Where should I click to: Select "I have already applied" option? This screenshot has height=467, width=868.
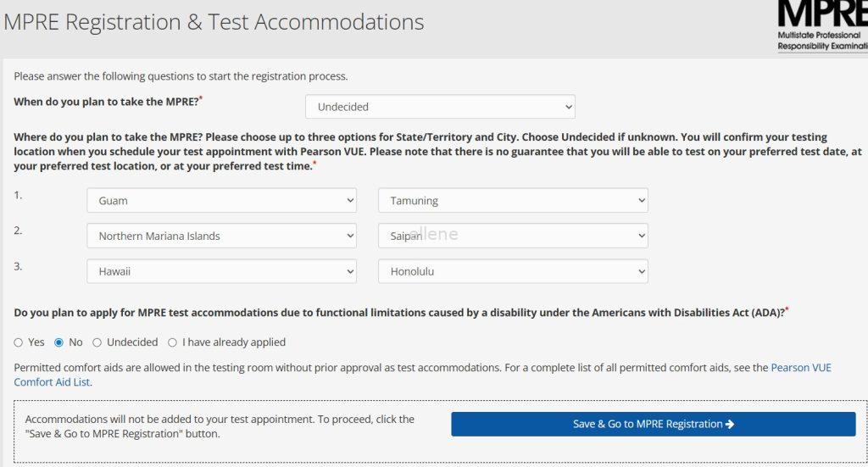pyautogui.click(x=173, y=342)
